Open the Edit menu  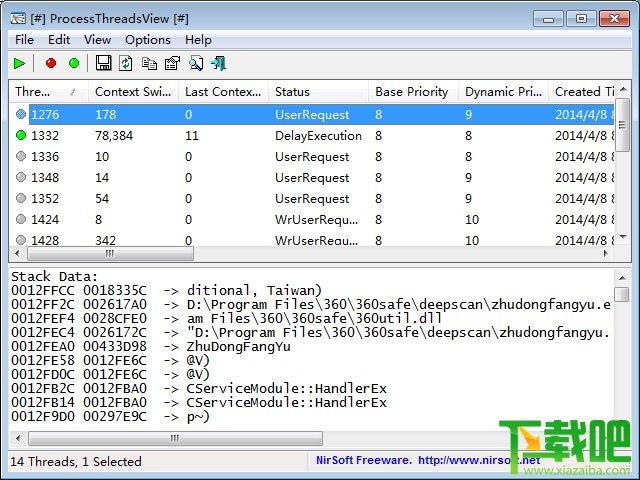59,40
